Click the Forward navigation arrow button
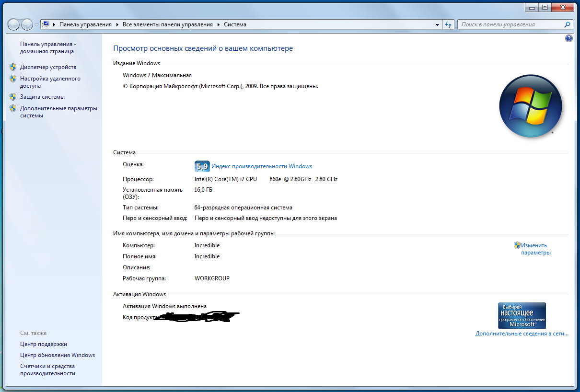 (x=27, y=24)
